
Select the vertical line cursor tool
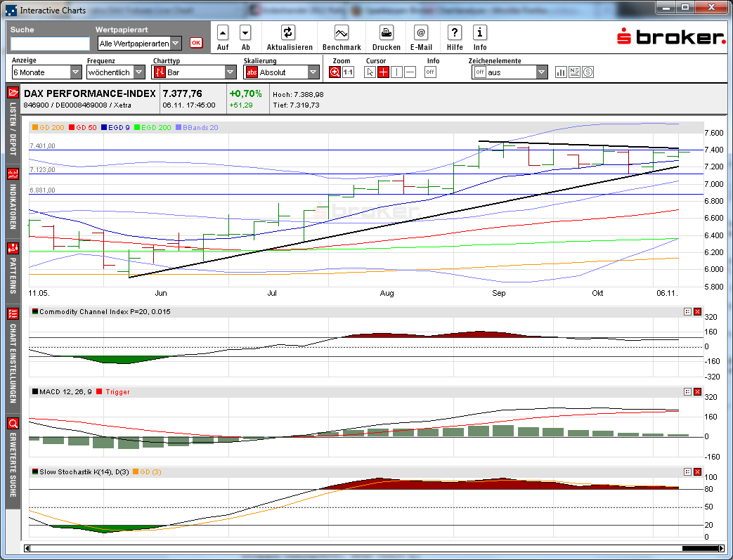click(396, 72)
